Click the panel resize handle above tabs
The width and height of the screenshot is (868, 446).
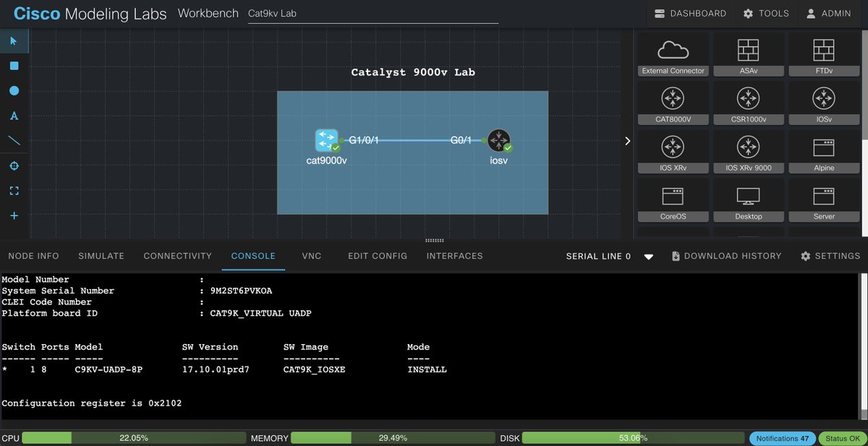point(434,241)
